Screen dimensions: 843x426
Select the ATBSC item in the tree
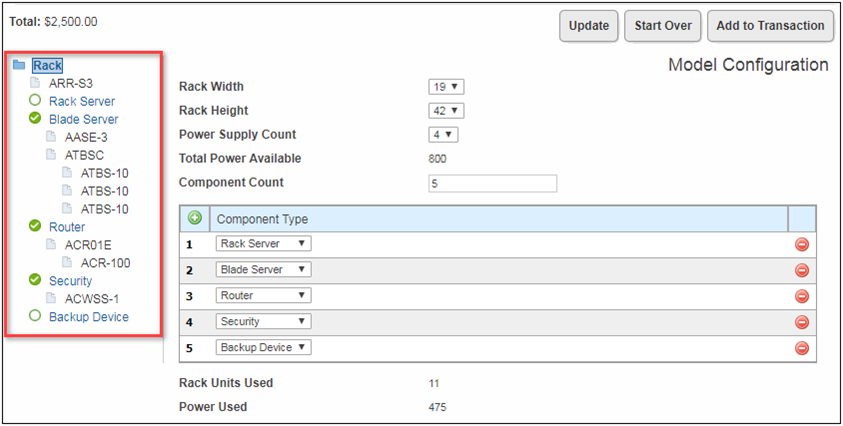coord(84,155)
